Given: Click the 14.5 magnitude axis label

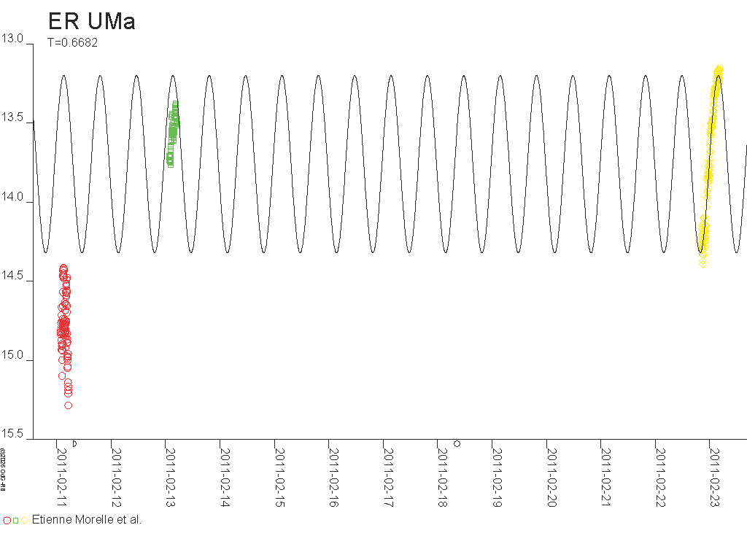Looking at the screenshot, I should 12,275.
